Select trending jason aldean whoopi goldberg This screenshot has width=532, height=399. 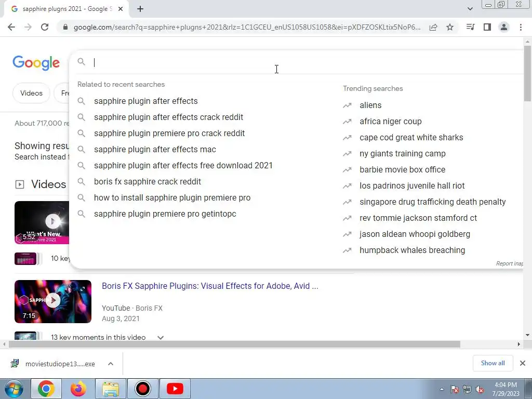coord(415,234)
